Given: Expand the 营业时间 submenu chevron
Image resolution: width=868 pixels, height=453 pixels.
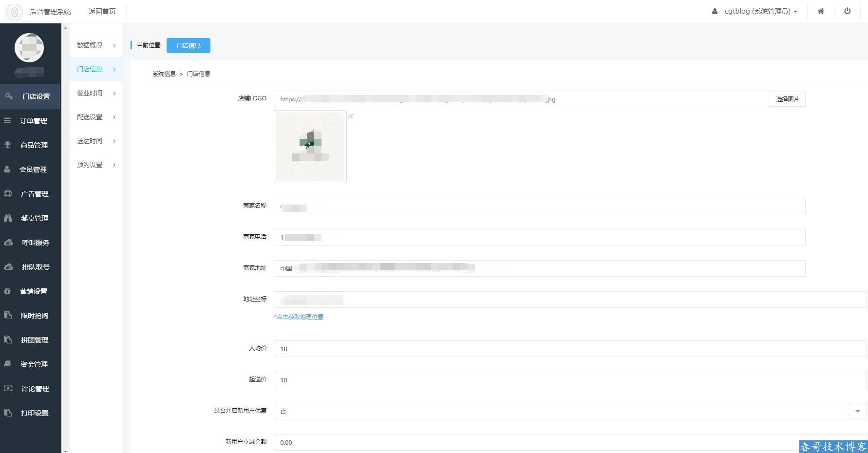Looking at the screenshot, I should coord(114,94).
